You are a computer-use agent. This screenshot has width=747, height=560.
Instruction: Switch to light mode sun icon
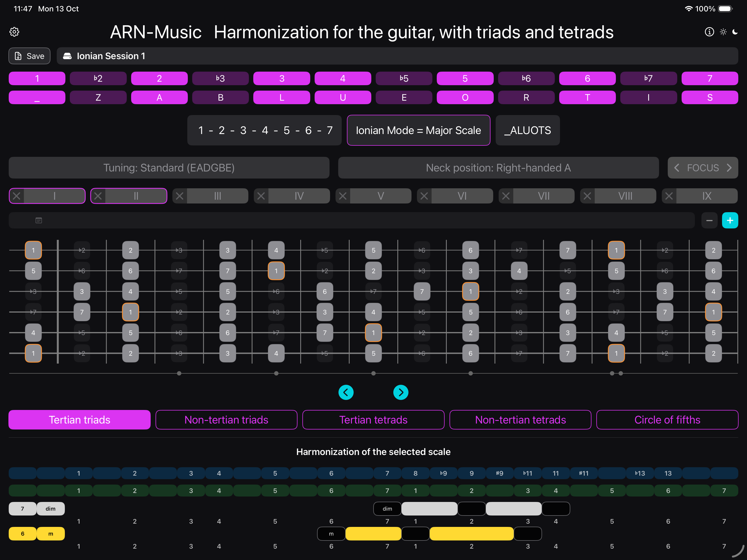723,32
